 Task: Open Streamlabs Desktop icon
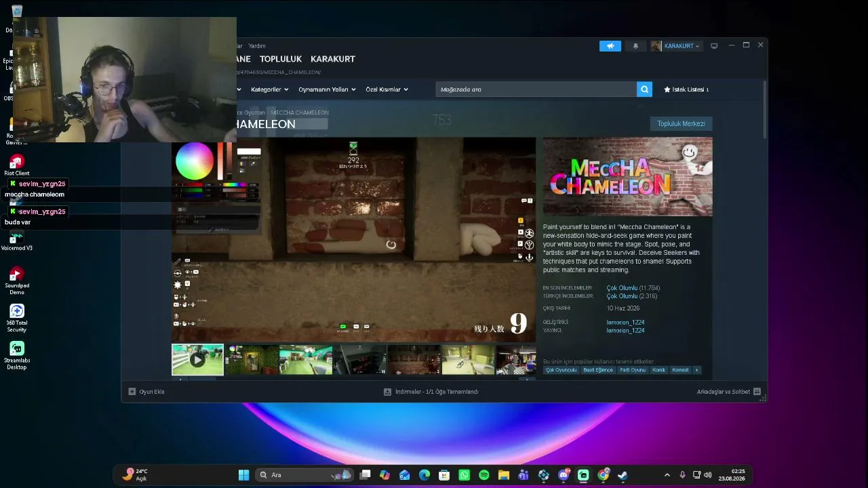click(x=17, y=356)
